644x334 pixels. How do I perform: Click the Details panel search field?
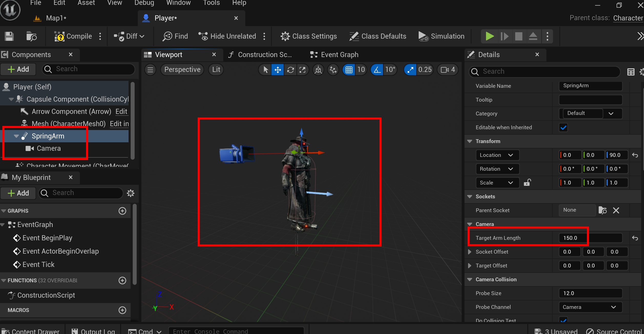point(544,72)
